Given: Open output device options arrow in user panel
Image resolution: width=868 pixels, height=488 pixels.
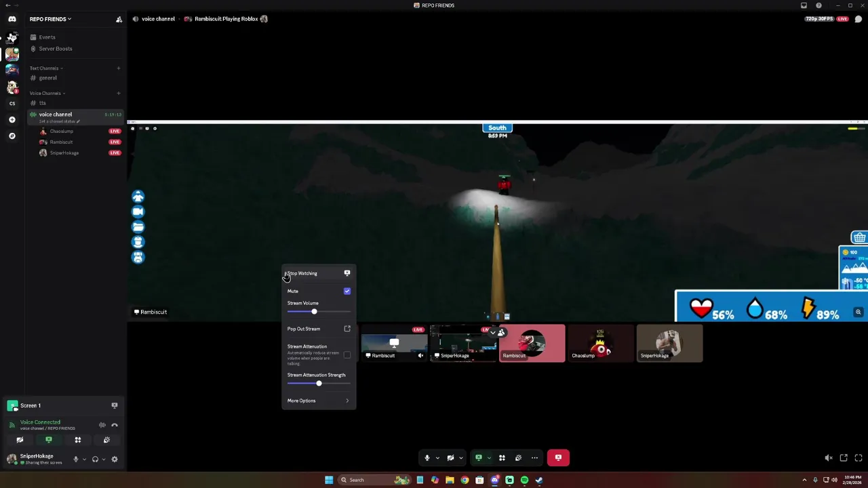Looking at the screenshot, I should 104,459.
